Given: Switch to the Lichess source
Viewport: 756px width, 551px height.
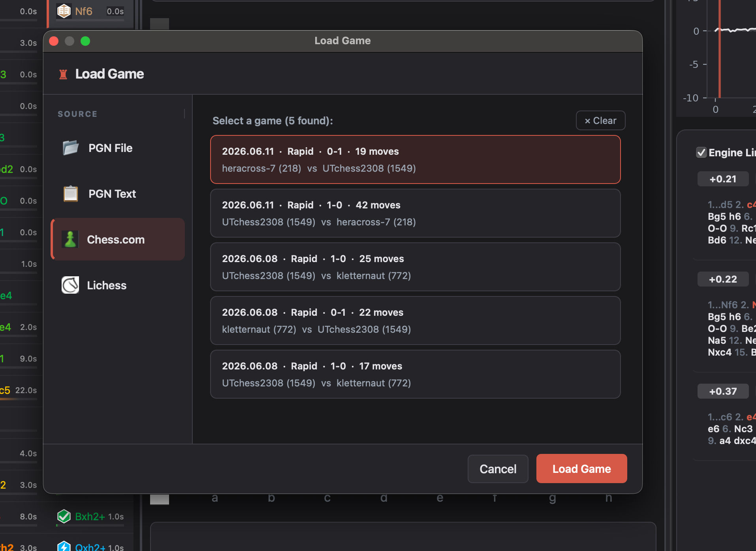Looking at the screenshot, I should point(118,285).
